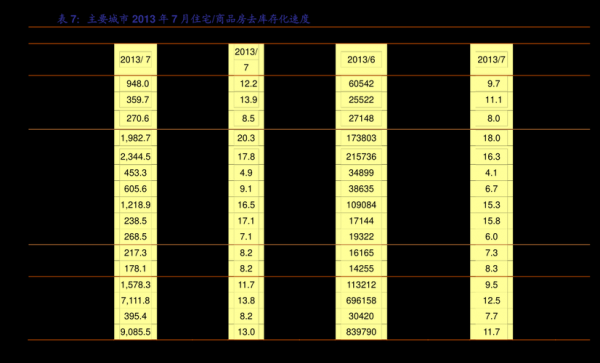Screen dimensions: 600x363
Task: Select the 2013/6 column header cell
Action: pyautogui.click(x=361, y=60)
